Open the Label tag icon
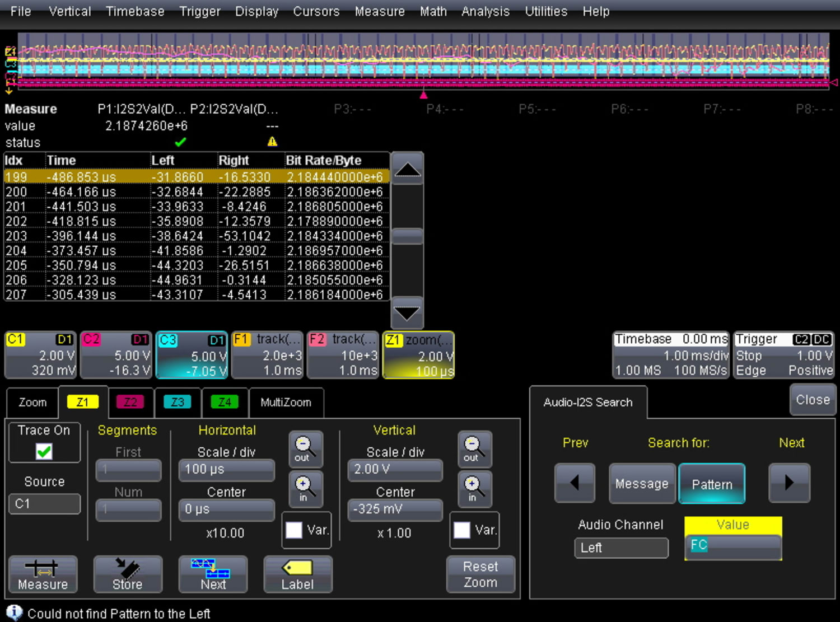The height and width of the screenshot is (622, 840). (x=297, y=574)
